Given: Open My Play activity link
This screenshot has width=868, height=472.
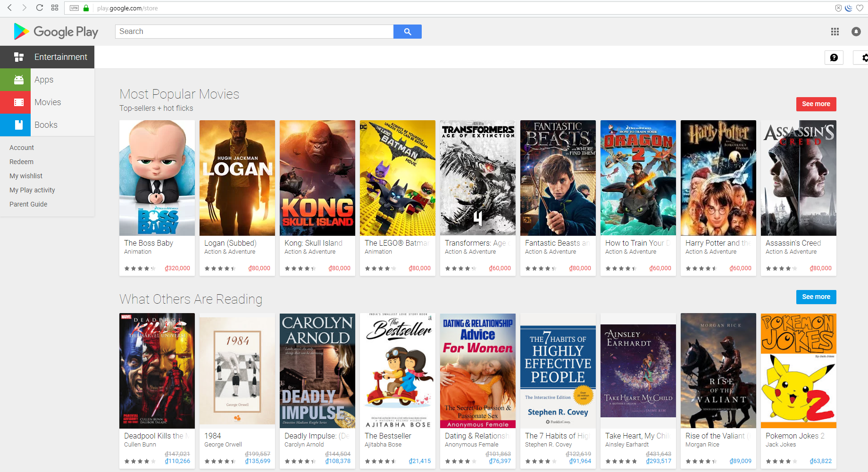Looking at the screenshot, I should tap(32, 190).
